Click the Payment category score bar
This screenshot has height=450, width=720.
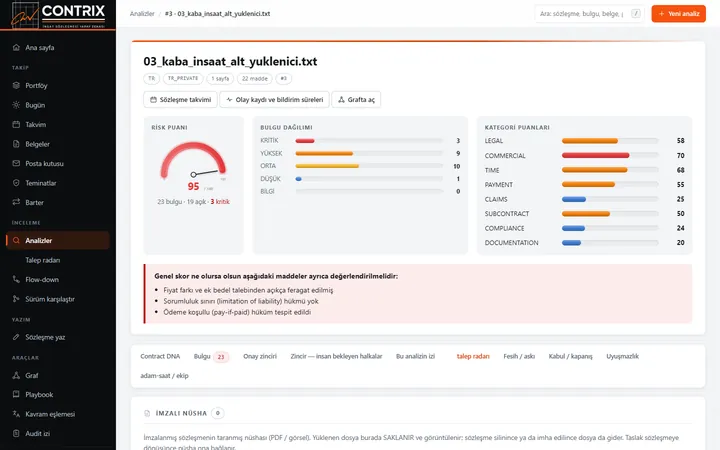click(610, 185)
